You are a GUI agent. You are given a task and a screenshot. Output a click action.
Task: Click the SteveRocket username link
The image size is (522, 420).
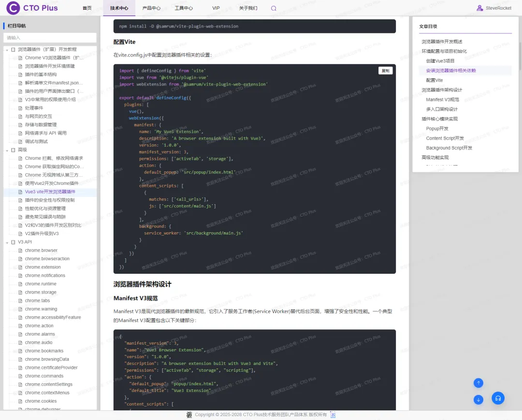click(498, 8)
